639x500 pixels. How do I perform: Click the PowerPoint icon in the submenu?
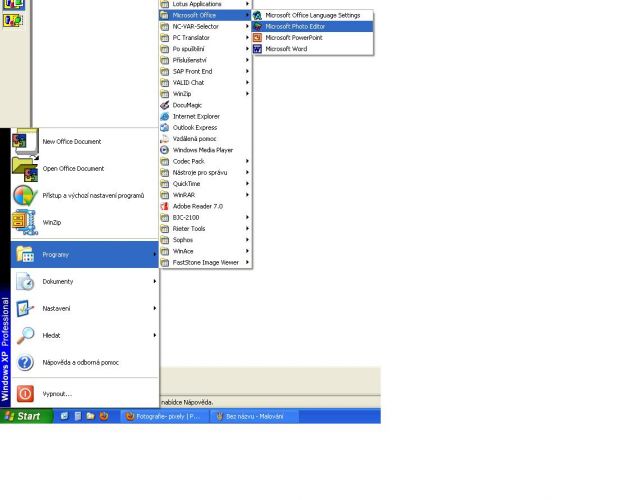pos(257,37)
